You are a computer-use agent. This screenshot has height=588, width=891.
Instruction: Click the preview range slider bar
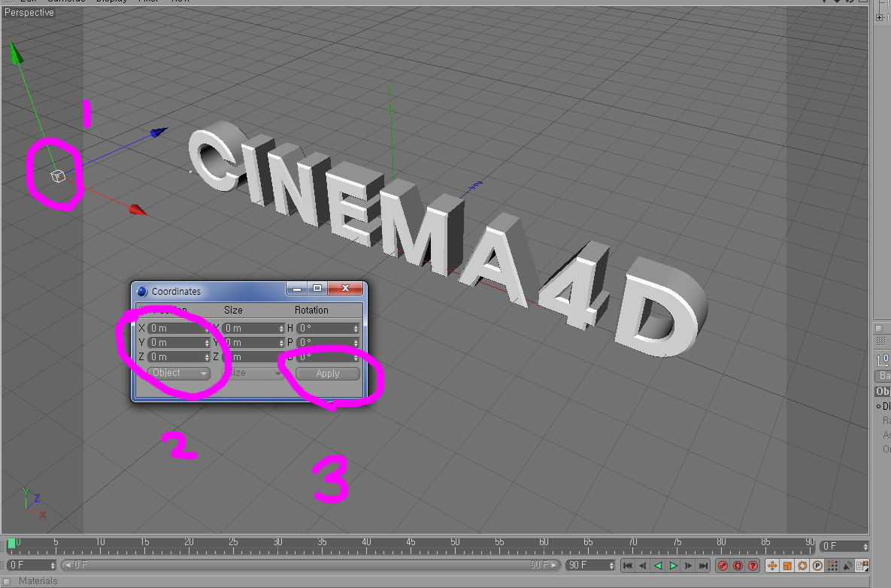pyautogui.click(x=311, y=565)
